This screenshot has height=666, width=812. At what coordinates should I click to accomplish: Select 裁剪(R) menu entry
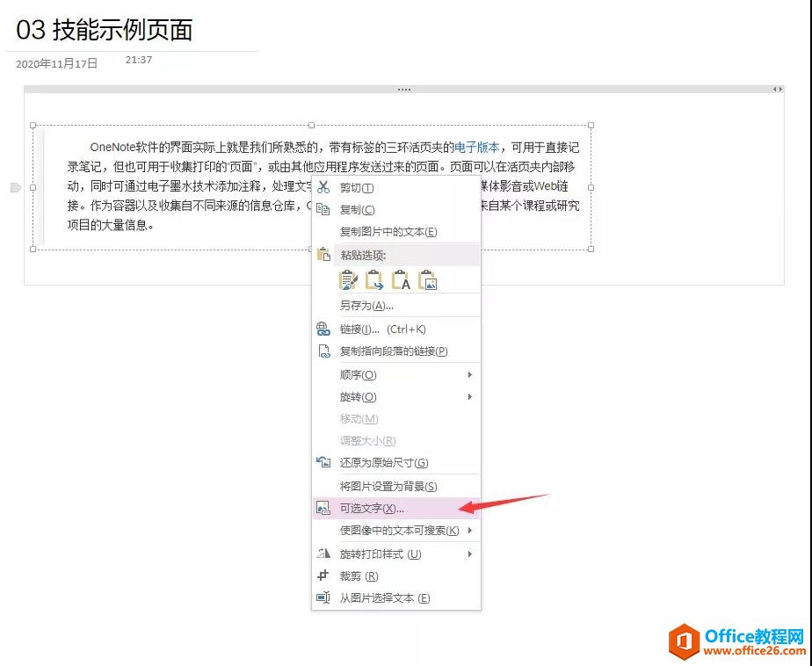pos(396,576)
